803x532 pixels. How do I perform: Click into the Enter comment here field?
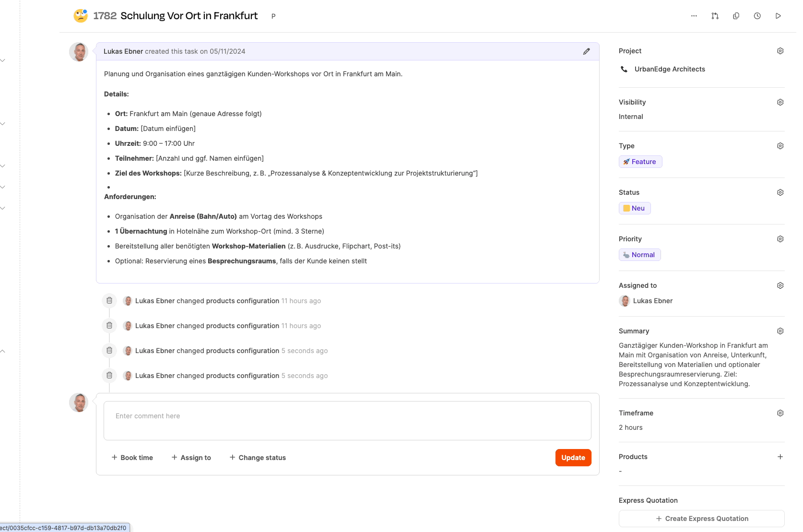[347, 421]
